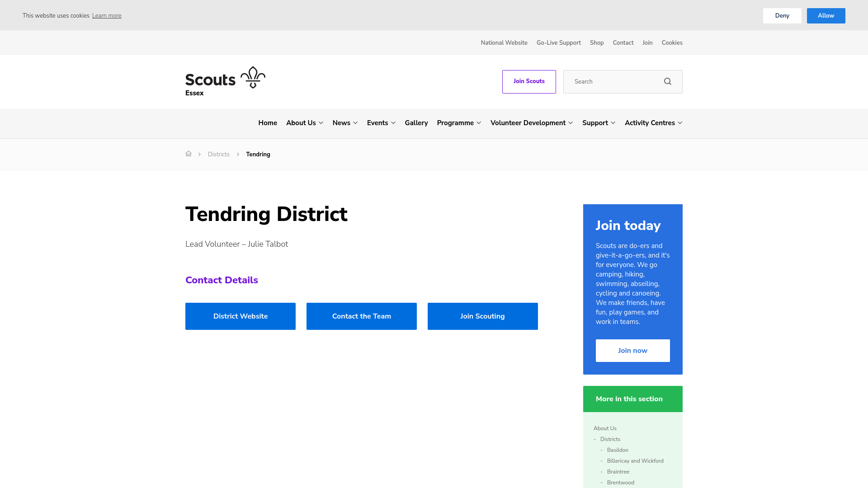Click the Join now button

tap(633, 351)
